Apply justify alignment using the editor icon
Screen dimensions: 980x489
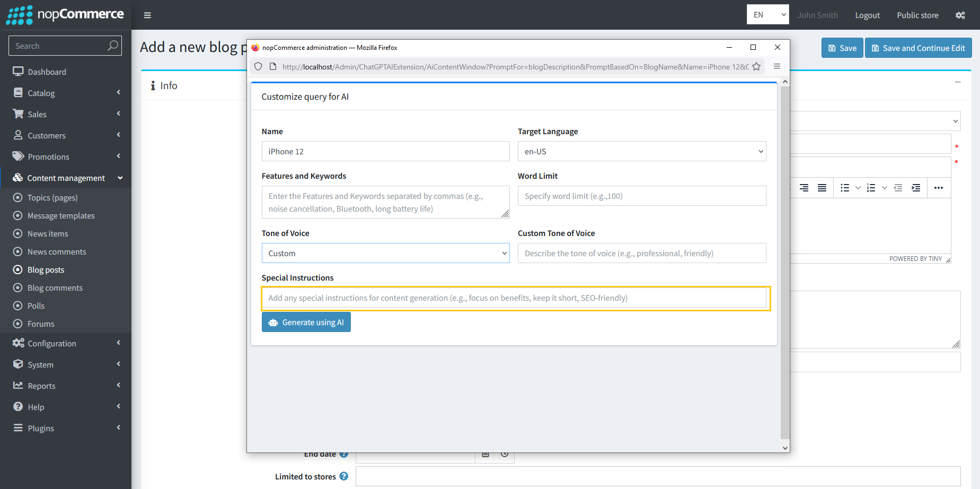coord(822,188)
